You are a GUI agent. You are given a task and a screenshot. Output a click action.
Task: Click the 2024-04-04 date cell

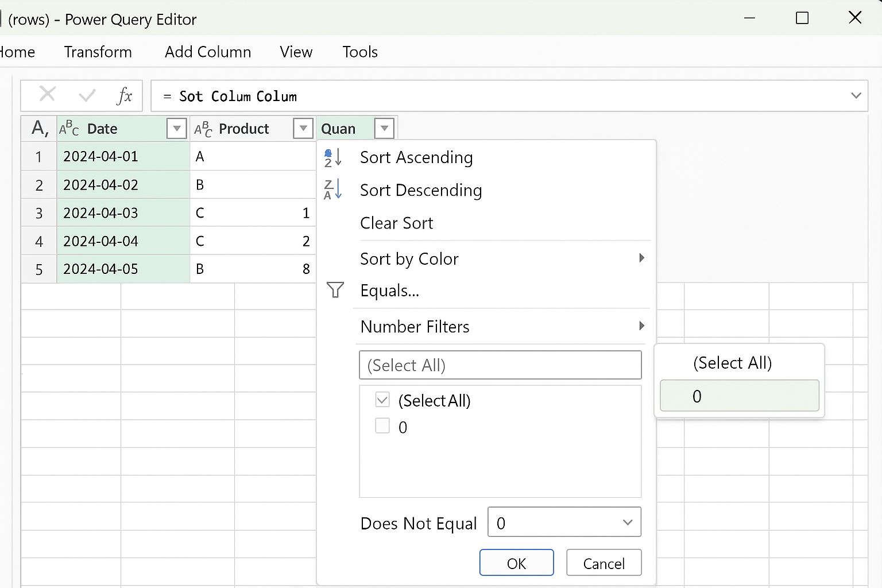pyautogui.click(x=123, y=241)
